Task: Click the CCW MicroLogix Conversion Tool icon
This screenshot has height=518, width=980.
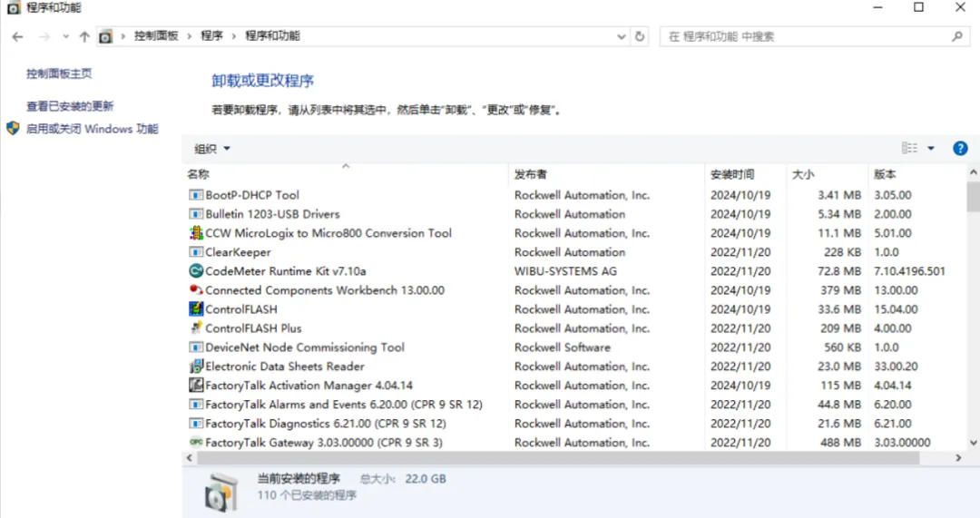Action: click(x=196, y=233)
